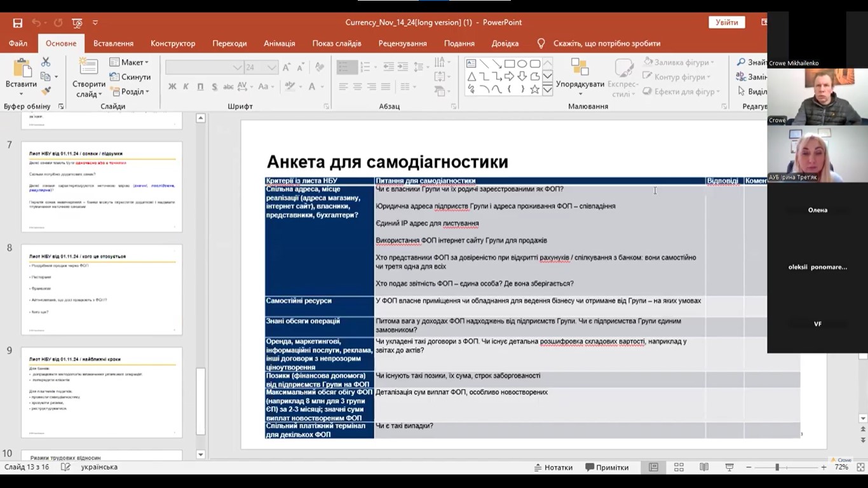The image size is (868, 488).
Task: Click the zoom out minus button
Action: click(749, 467)
